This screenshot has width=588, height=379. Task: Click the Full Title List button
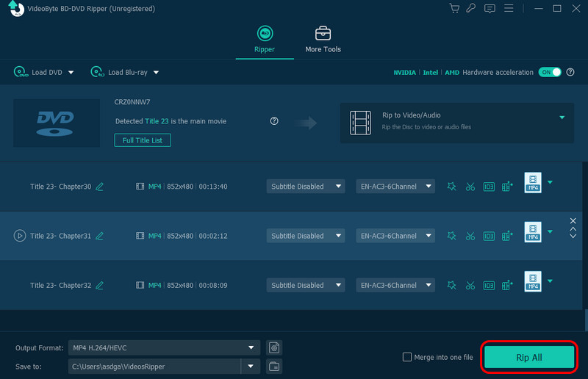pyautogui.click(x=143, y=140)
